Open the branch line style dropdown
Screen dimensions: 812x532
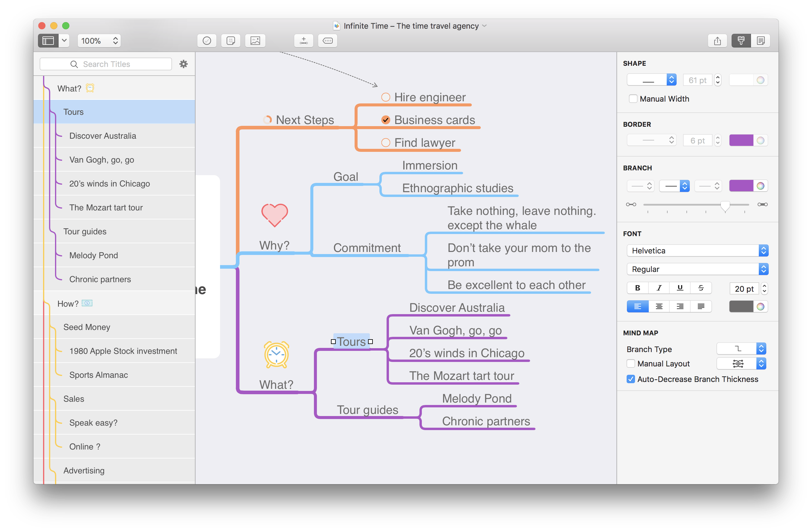click(x=674, y=186)
